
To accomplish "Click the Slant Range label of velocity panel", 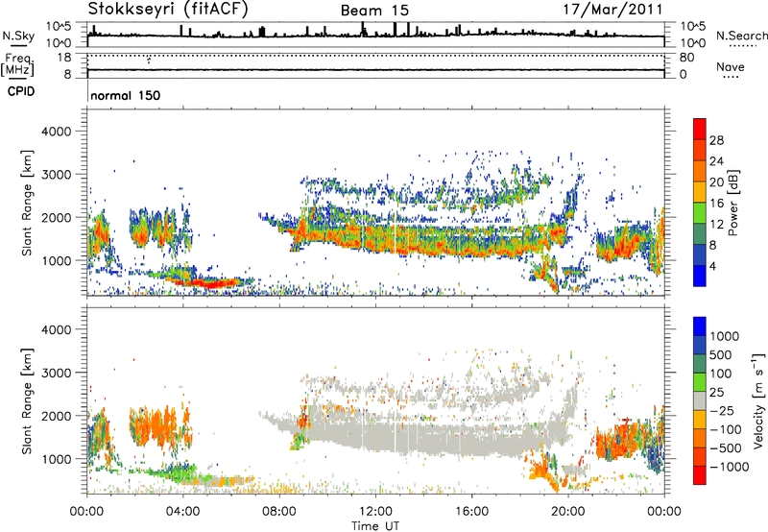I will (x=27, y=400).
